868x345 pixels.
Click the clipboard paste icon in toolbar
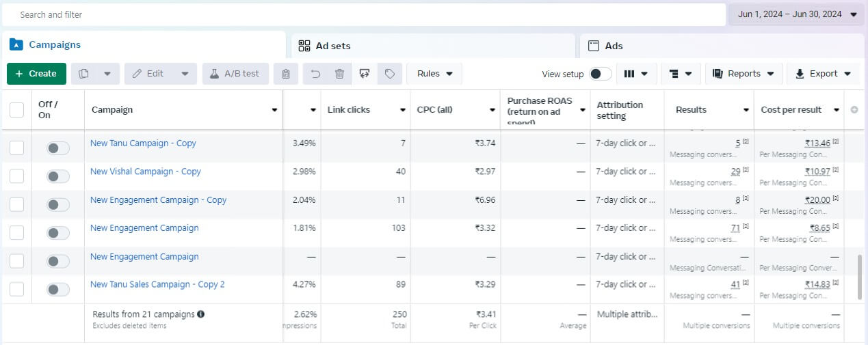(x=286, y=74)
